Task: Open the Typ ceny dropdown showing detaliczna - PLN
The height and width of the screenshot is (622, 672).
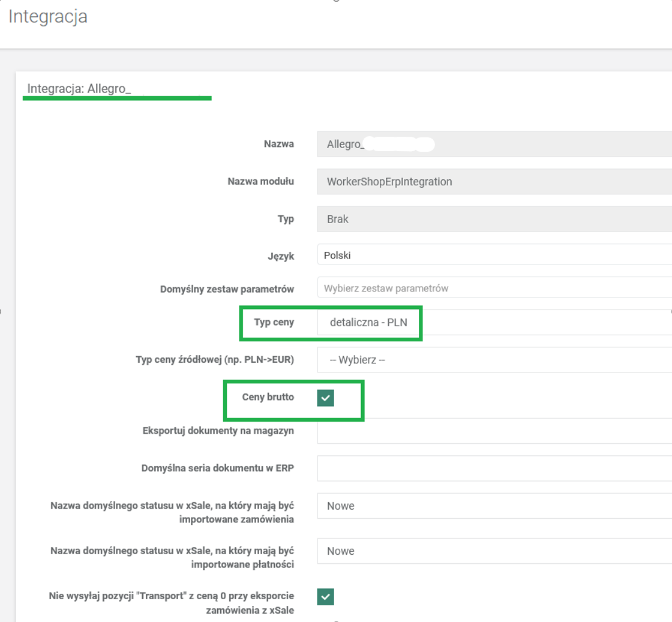Action: pos(492,323)
